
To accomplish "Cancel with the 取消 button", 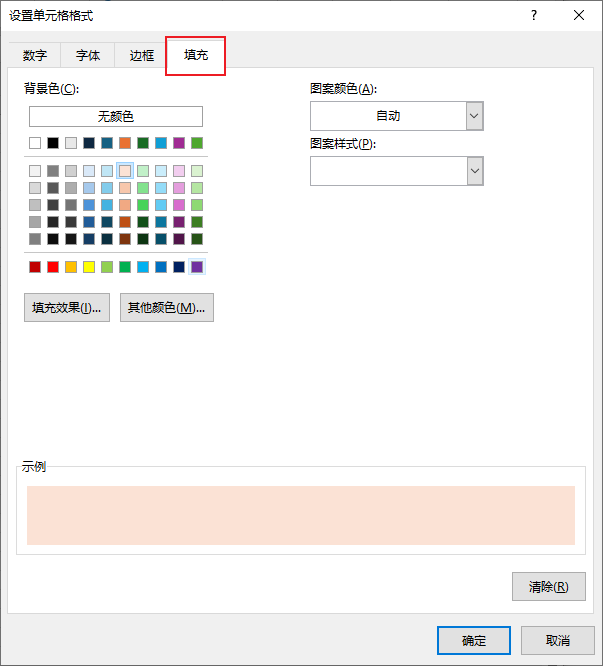I will click(558, 640).
